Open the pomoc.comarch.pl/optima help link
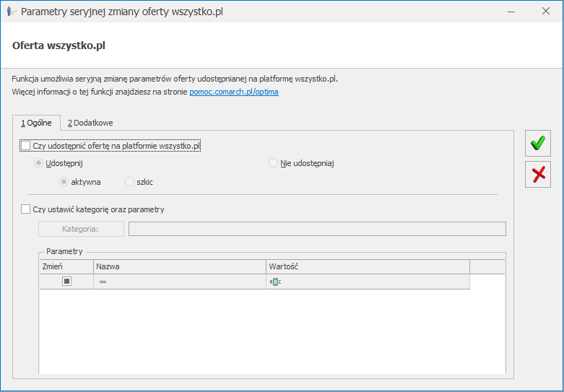The image size is (564, 392). click(234, 92)
